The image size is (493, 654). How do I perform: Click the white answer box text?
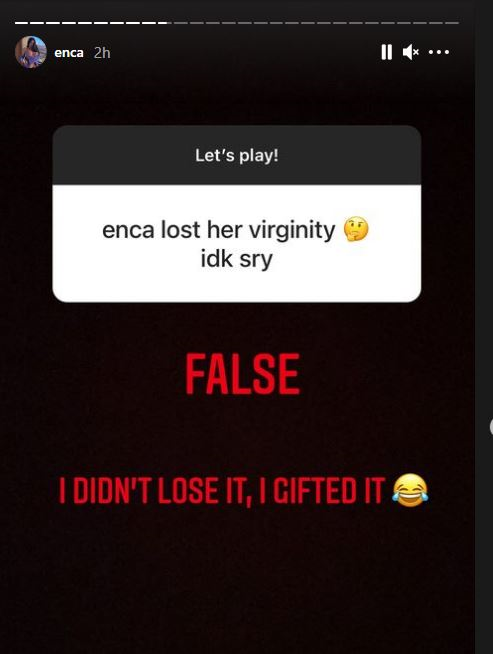236,244
